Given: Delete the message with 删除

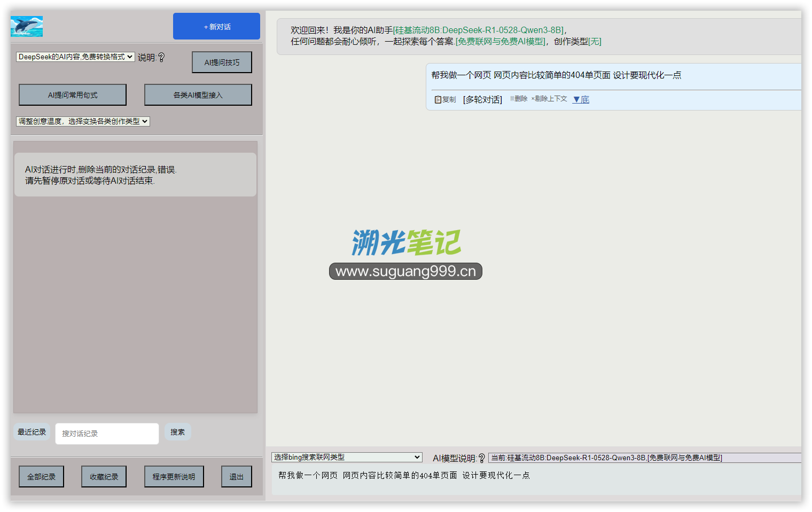Looking at the screenshot, I should click(x=519, y=99).
